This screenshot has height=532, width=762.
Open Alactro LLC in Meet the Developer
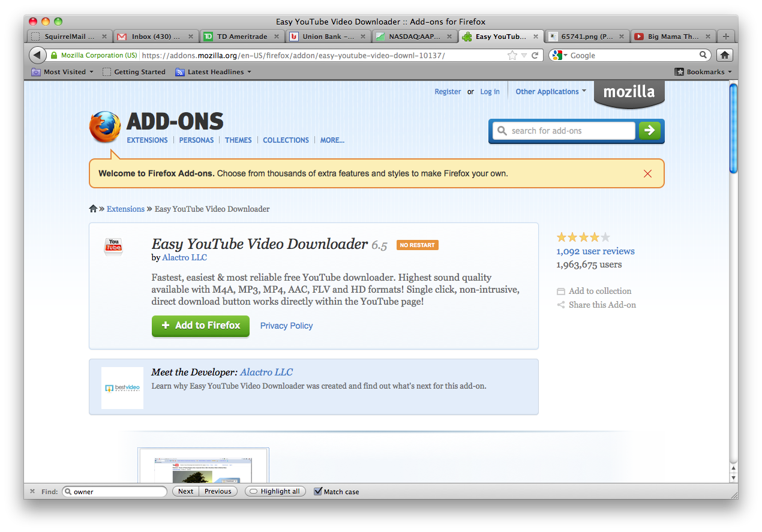266,372
